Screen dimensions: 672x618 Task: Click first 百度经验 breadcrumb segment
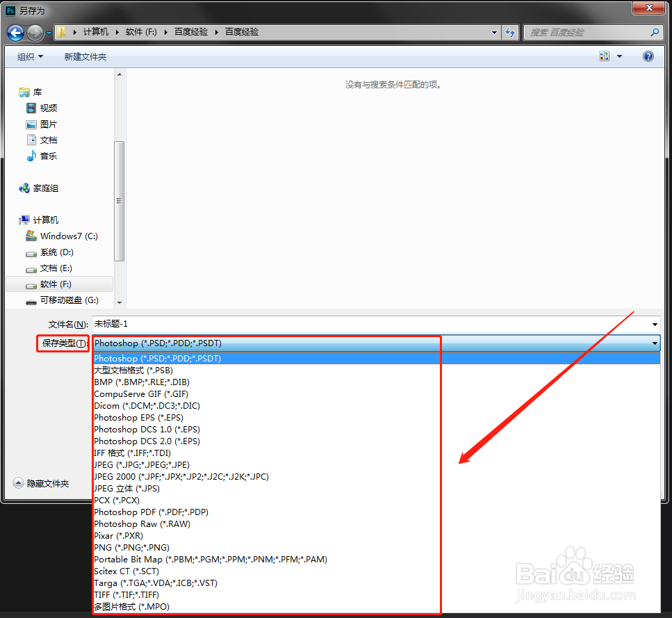[190, 32]
